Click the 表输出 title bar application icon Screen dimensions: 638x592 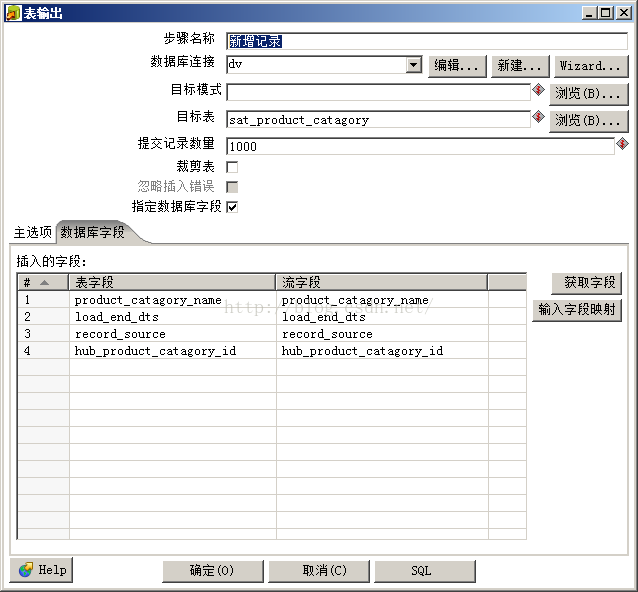click(x=13, y=13)
